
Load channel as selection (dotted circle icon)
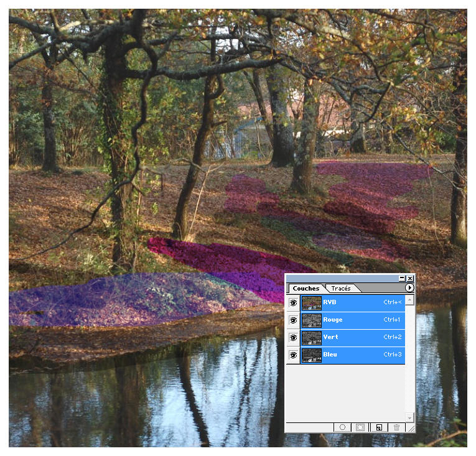[342, 427]
